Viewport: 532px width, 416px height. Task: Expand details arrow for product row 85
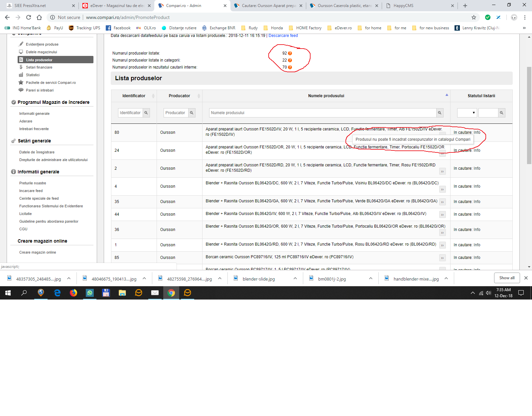pos(442,258)
